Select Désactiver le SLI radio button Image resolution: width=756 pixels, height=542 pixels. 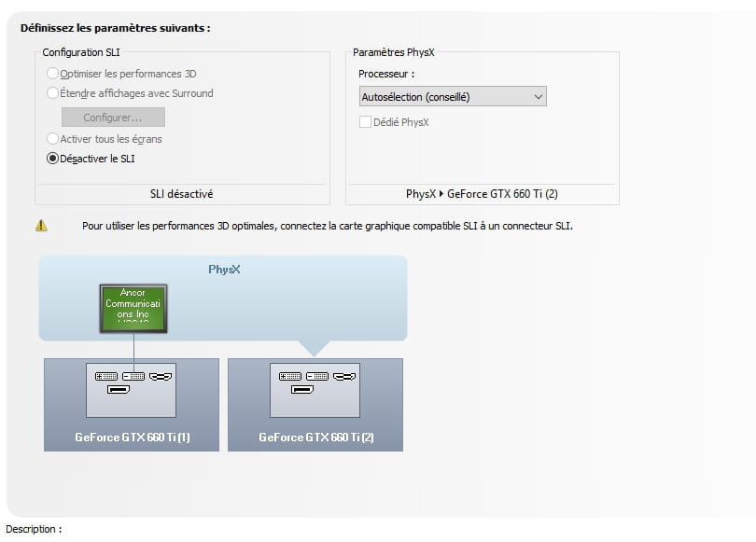[52, 159]
